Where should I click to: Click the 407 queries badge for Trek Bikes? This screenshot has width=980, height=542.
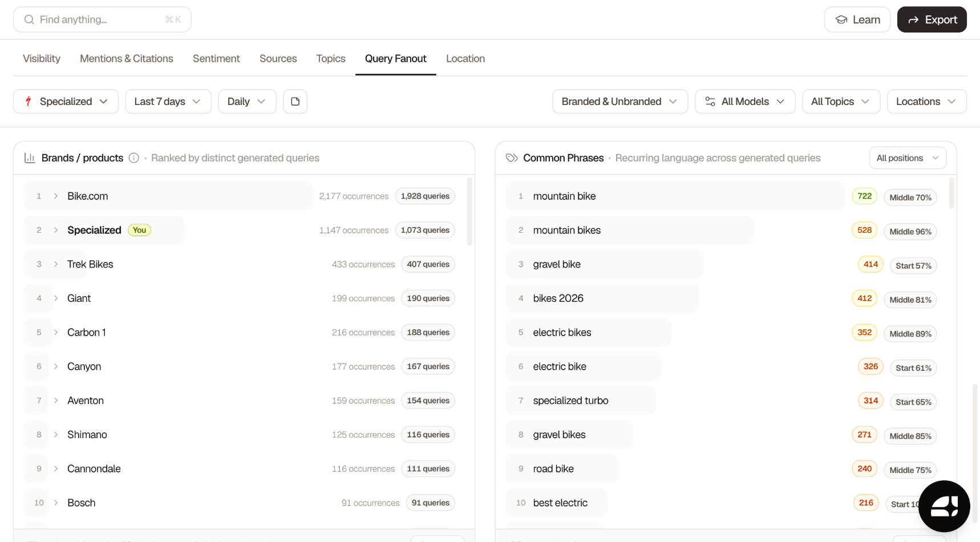click(x=428, y=264)
